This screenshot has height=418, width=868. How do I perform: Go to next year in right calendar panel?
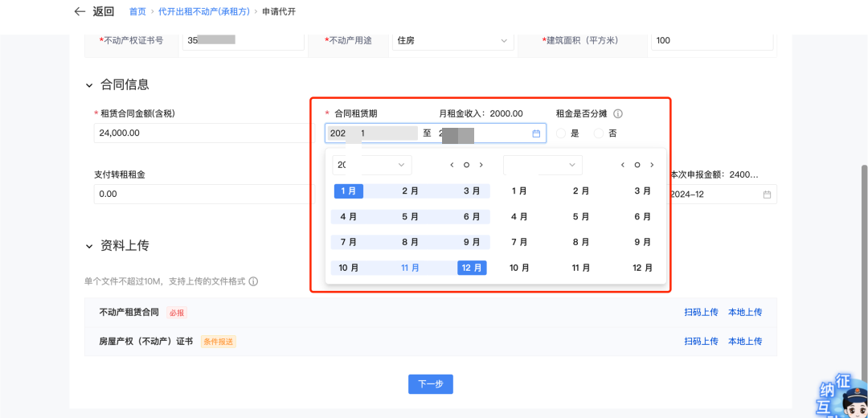652,165
